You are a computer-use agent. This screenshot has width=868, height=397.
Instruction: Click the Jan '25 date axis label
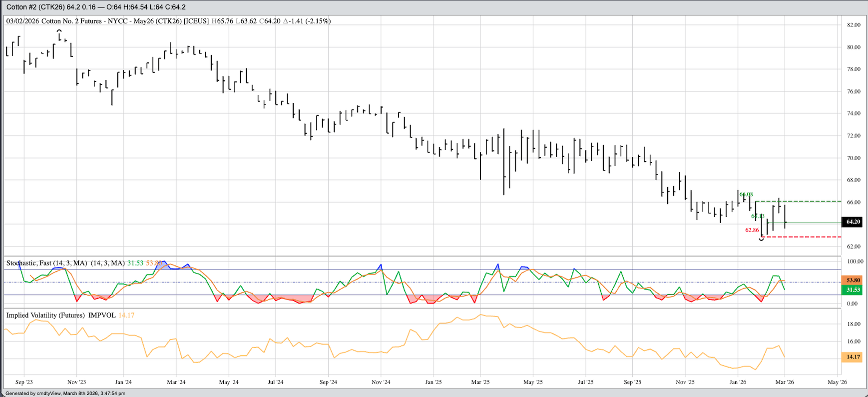coord(433,382)
